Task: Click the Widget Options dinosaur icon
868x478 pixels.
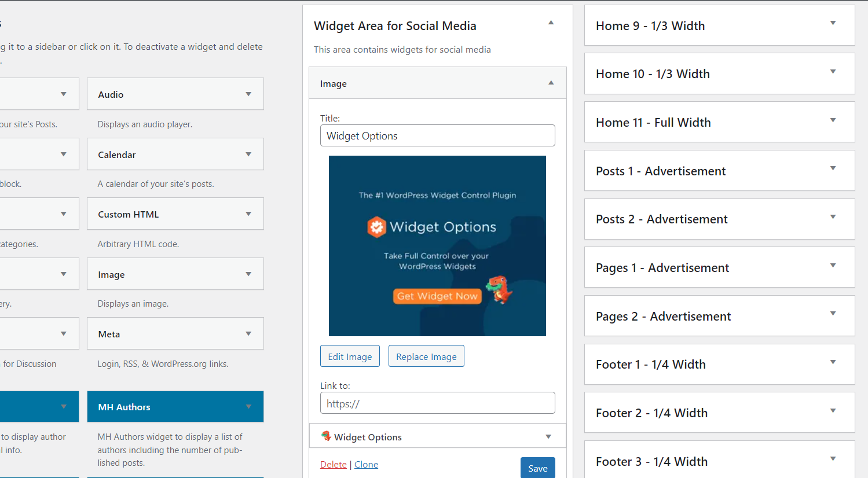Action: (327, 436)
